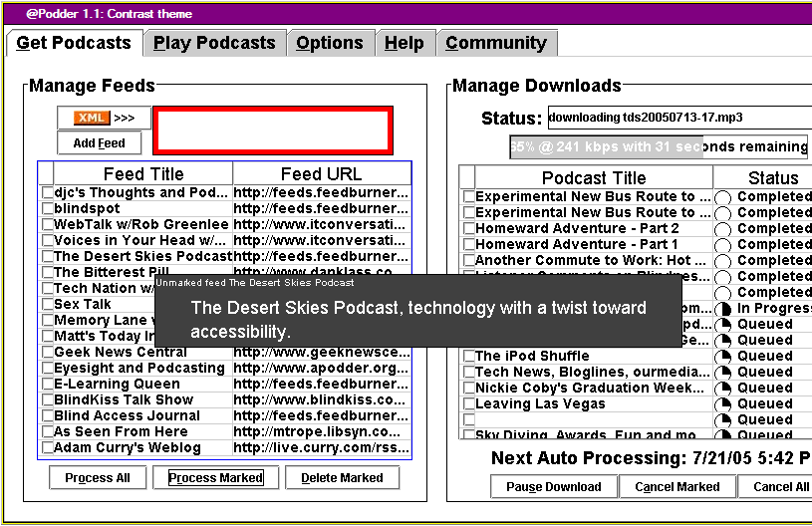The height and width of the screenshot is (526, 812).
Task: Click the Feed Title column header
Action: pos(143,174)
